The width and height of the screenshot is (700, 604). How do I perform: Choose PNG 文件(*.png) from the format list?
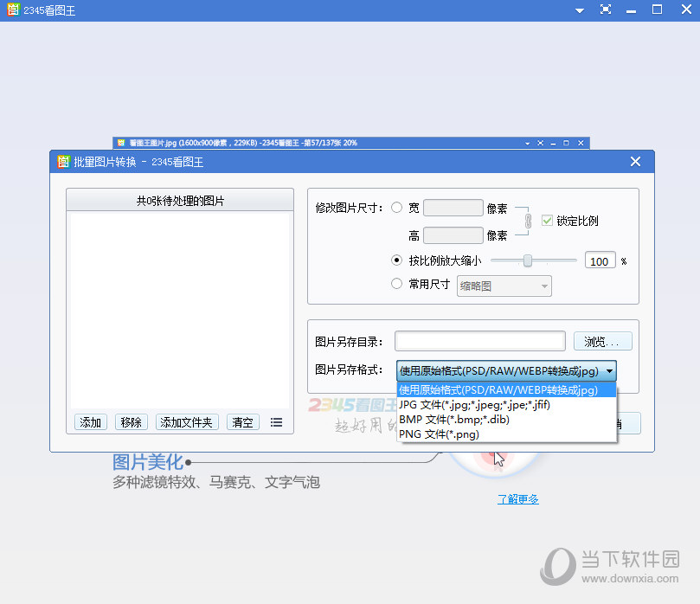click(x=441, y=432)
